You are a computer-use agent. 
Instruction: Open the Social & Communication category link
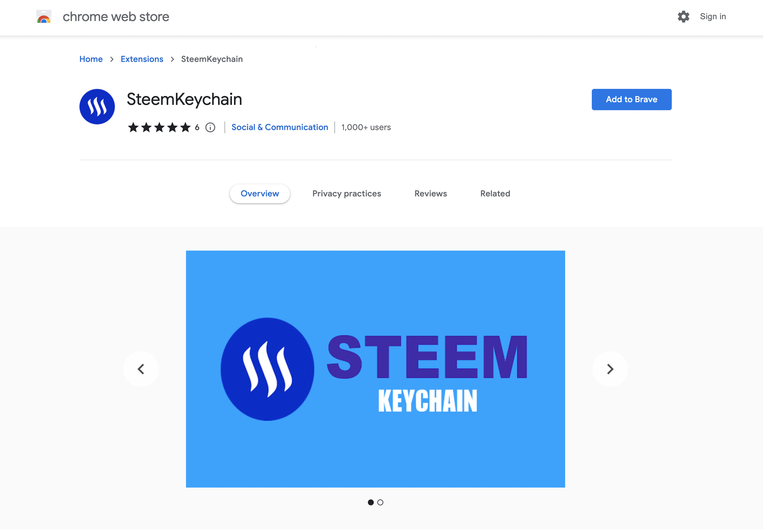click(280, 127)
